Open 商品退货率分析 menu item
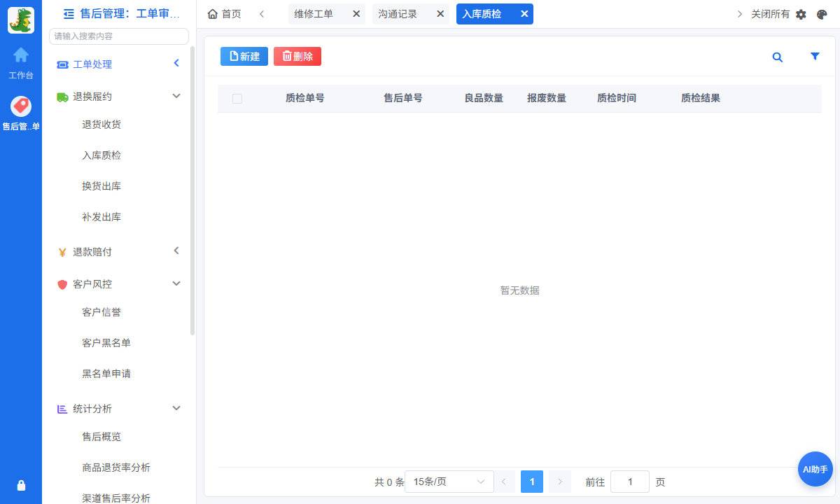This screenshot has width=840, height=504. coord(116,468)
